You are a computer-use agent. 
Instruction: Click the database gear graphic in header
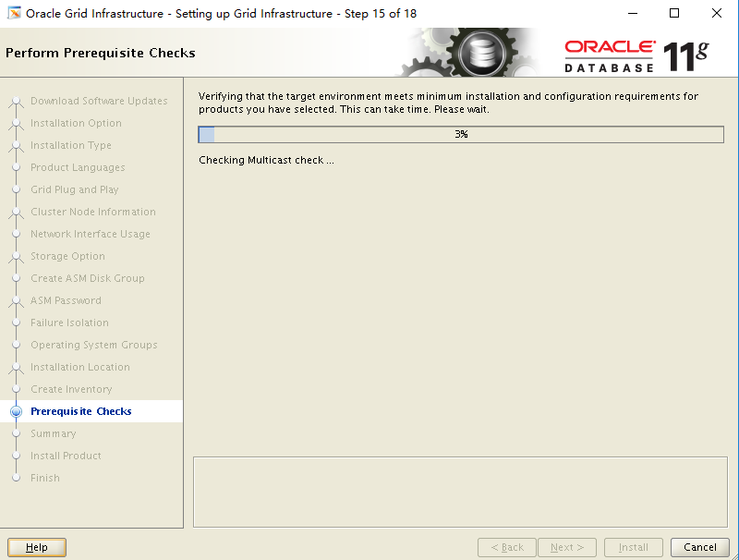tap(471, 53)
